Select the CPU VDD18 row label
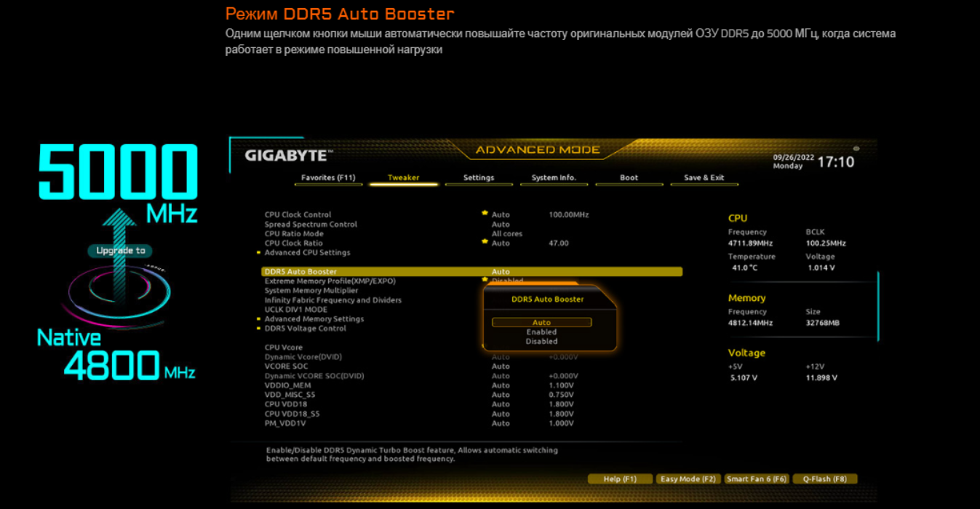This screenshot has height=509, width=980. tap(286, 404)
